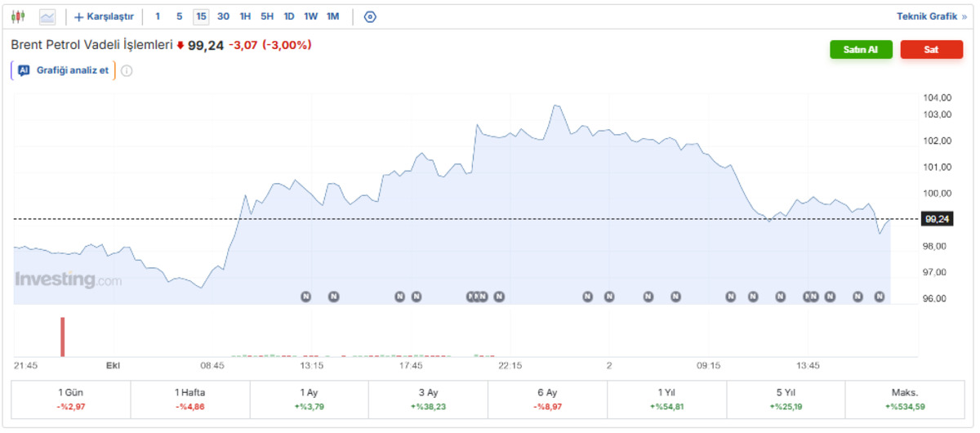
Task: Set interval to 5 minutes
Action: pos(180,16)
